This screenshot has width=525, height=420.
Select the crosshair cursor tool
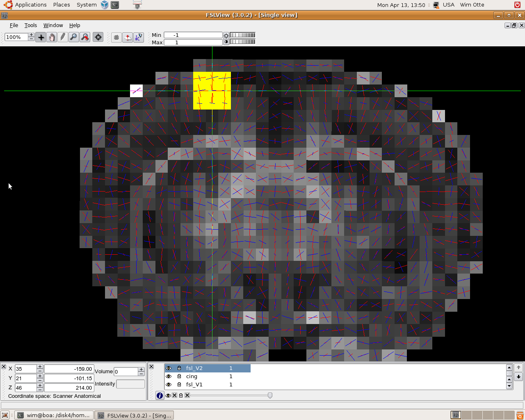click(x=41, y=37)
